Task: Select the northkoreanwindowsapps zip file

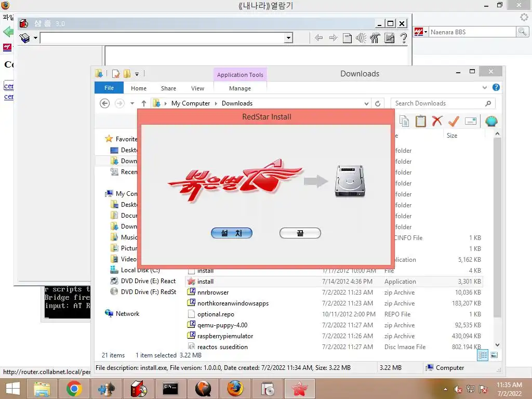Action: click(x=334, y=303)
